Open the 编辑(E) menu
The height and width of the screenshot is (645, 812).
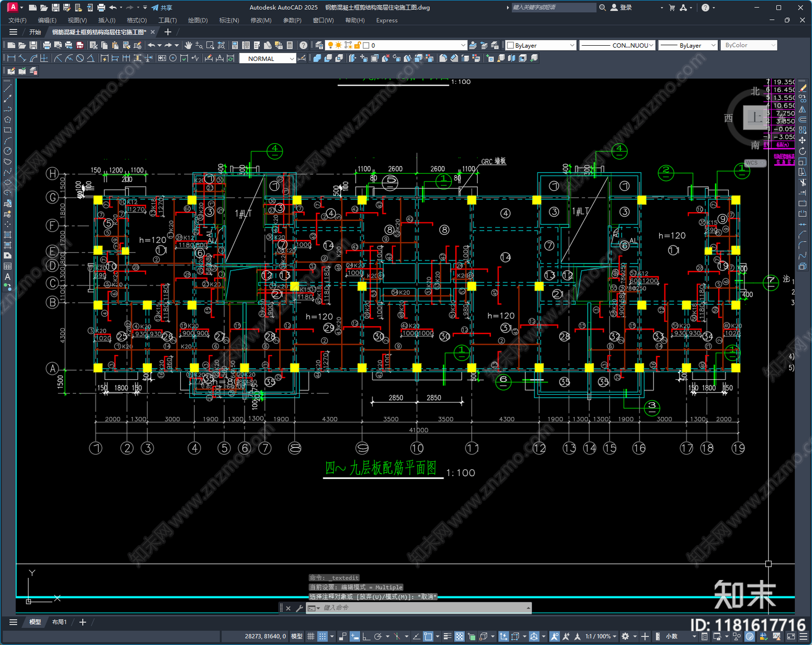click(x=47, y=20)
